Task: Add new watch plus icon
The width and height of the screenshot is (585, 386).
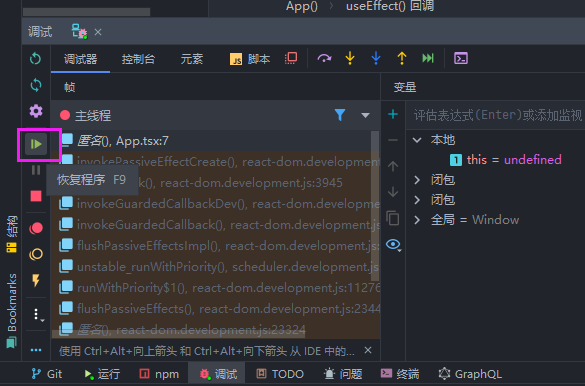Action: pyautogui.click(x=393, y=114)
